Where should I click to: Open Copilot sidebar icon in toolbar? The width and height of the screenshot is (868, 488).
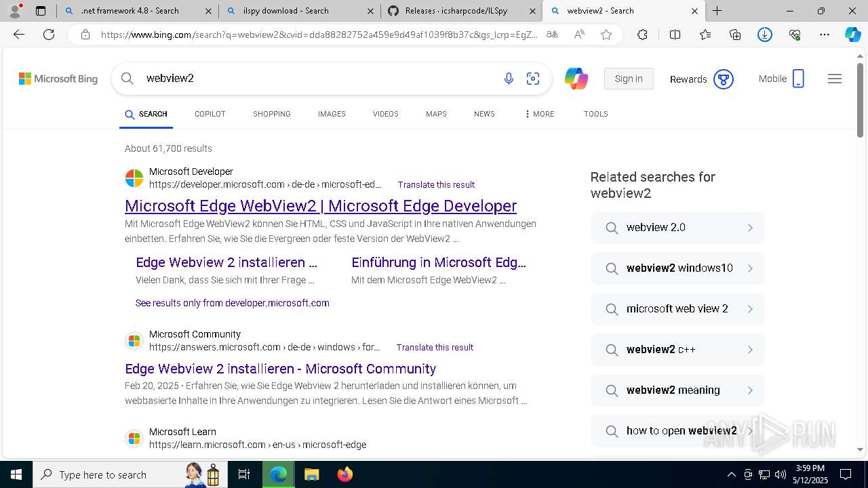click(852, 35)
